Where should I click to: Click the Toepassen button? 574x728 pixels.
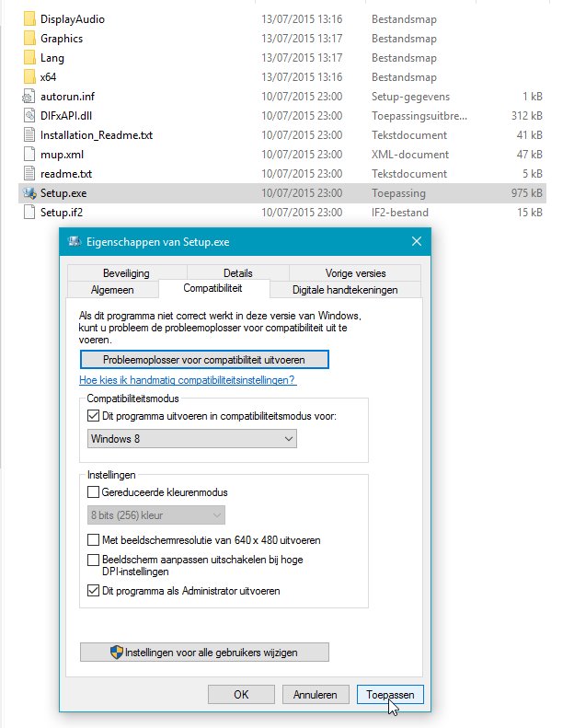[x=390, y=695]
